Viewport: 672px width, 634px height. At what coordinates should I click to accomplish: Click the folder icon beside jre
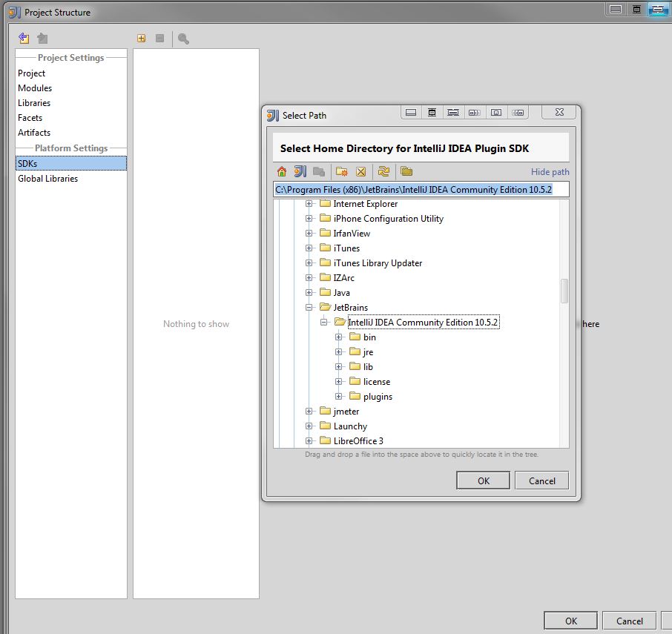pos(355,351)
